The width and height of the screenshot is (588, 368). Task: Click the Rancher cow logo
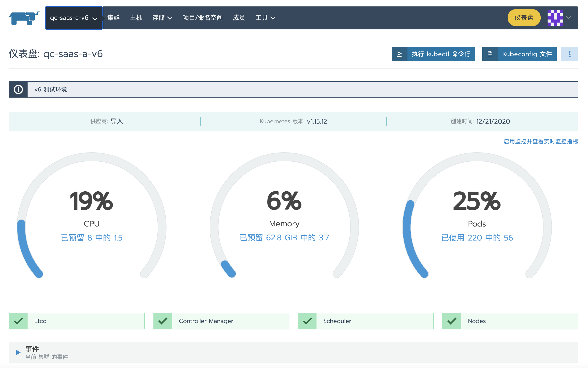24,18
